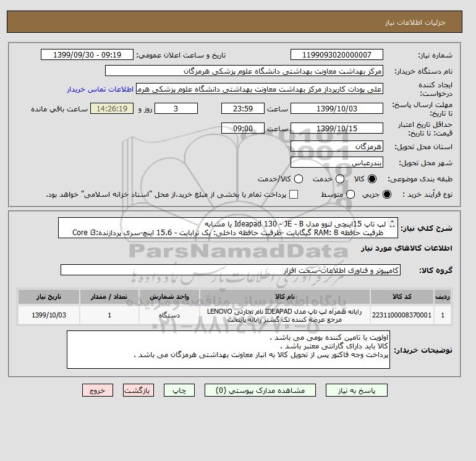The image size is (476, 461).
Task: Open the اطلاعات تماس خریدار link
Action: pyautogui.click(x=100, y=89)
